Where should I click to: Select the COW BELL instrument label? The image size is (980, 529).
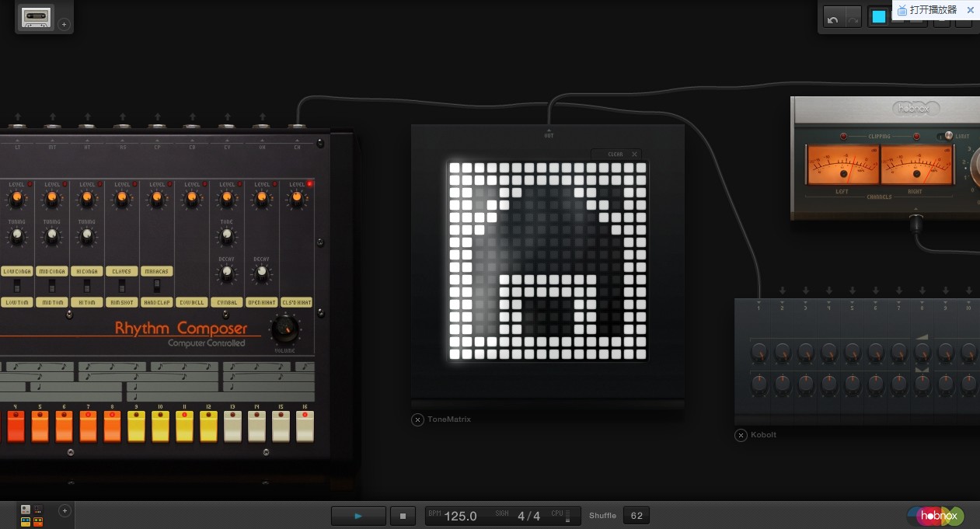(192, 302)
